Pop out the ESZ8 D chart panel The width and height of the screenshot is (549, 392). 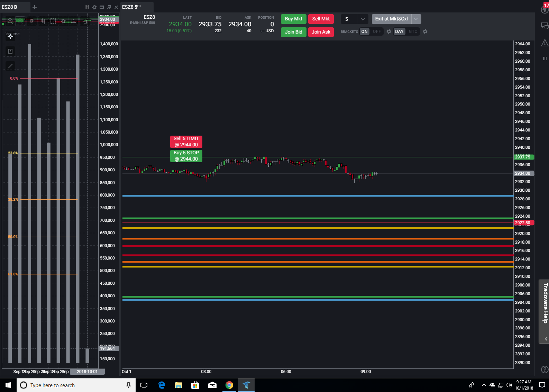[109, 7]
